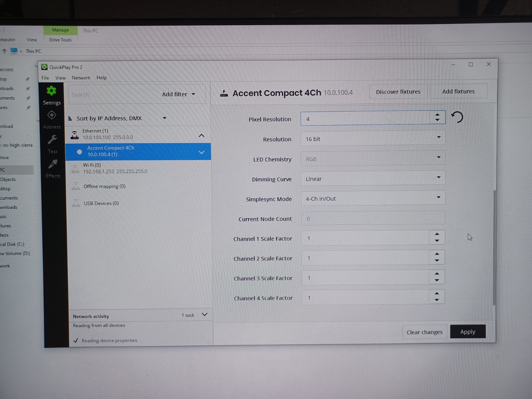532x399 pixels.
Task: Decrease Channel 2 Scale Factor
Action: [x=437, y=261]
